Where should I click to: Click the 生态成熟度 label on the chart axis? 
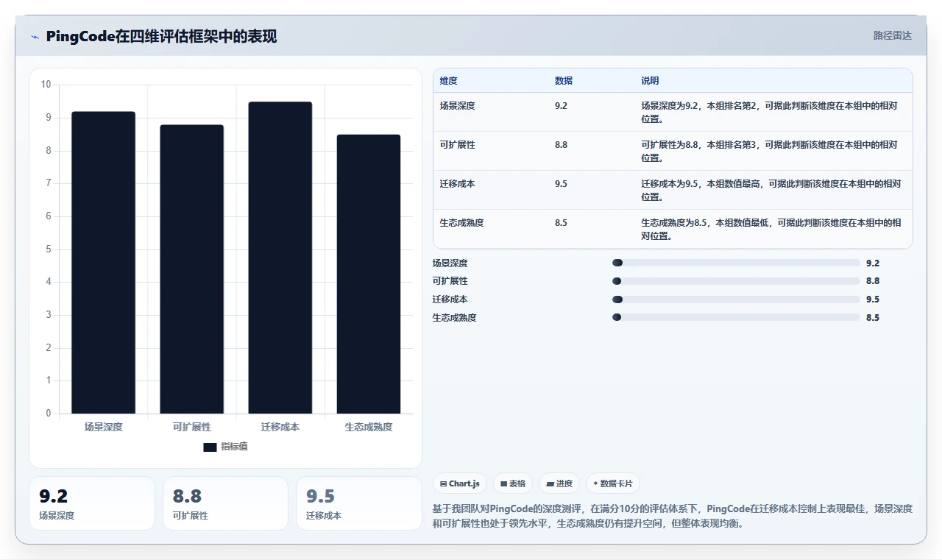pyautogui.click(x=369, y=427)
